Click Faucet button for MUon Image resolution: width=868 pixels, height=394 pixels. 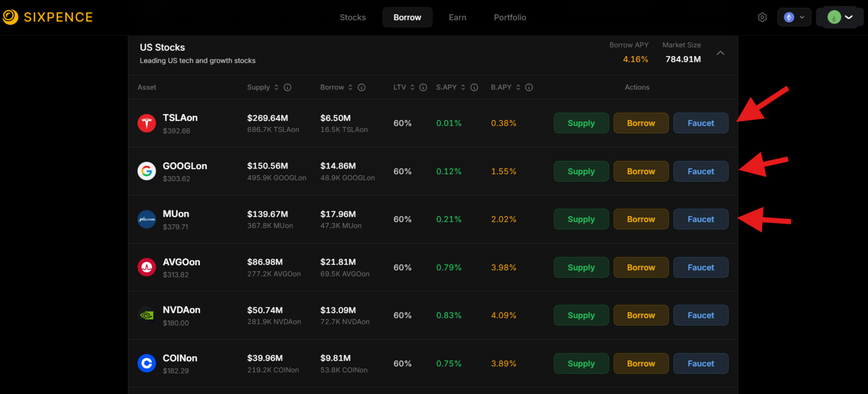(x=701, y=219)
